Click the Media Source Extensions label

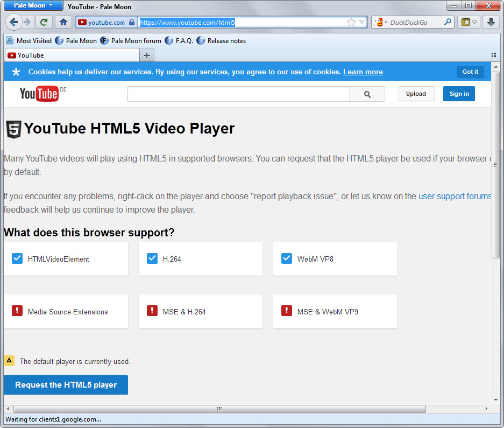[68, 312]
